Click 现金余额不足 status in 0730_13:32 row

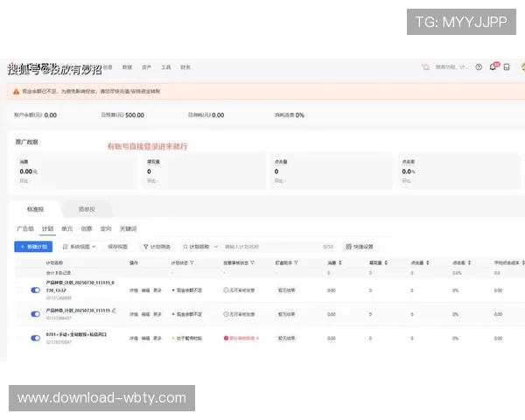189,290
